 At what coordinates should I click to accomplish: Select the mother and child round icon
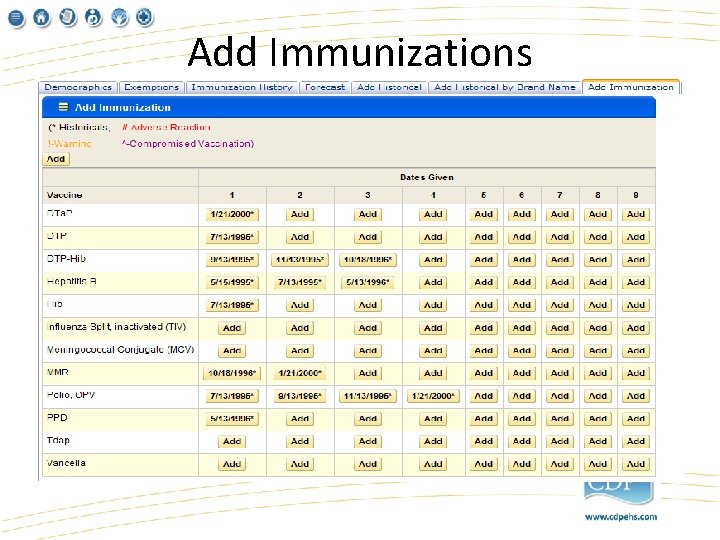94,18
